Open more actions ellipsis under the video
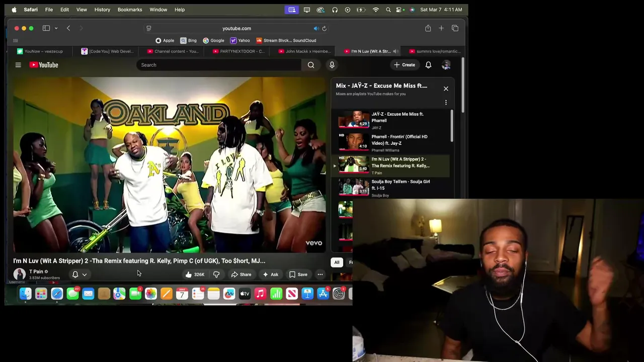The image size is (644, 362). pos(320,275)
